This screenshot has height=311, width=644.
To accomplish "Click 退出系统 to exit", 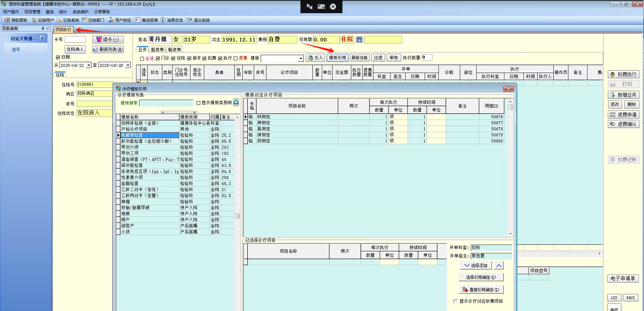I will [x=198, y=20].
